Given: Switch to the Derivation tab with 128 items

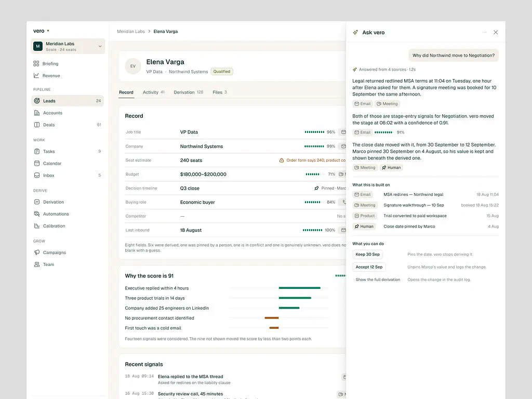Looking at the screenshot, I should (x=188, y=92).
